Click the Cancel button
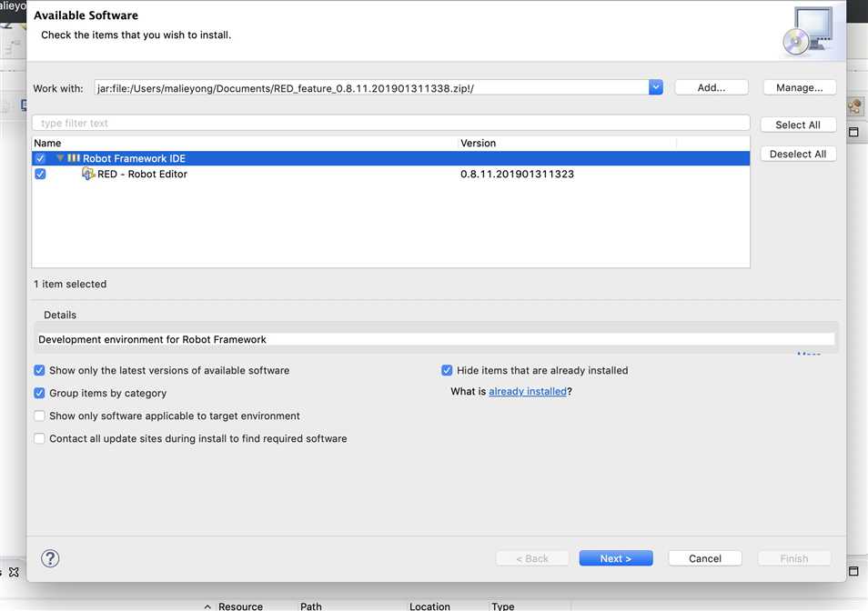868x611 pixels. pos(705,558)
